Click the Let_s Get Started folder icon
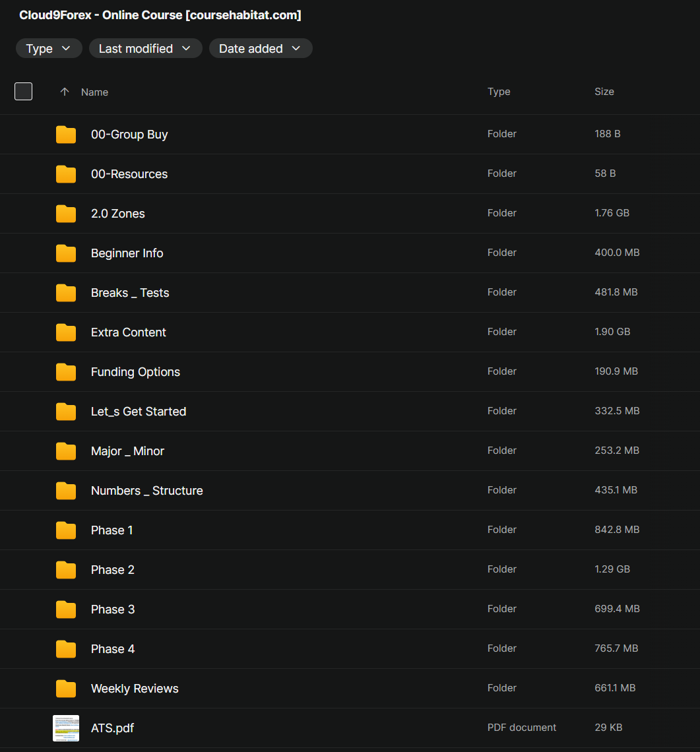Image resolution: width=700 pixels, height=752 pixels. pyautogui.click(x=66, y=412)
